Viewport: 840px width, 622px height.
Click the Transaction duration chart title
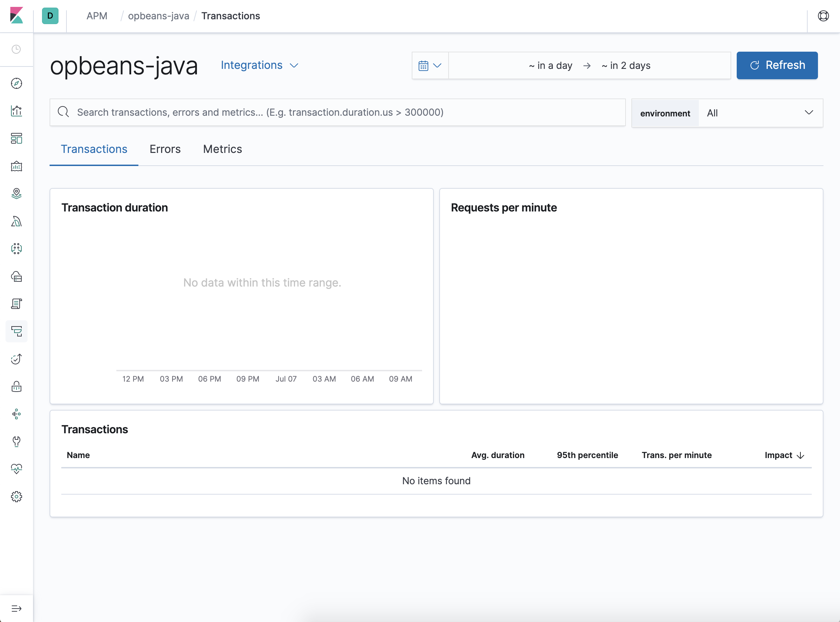[x=114, y=208]
